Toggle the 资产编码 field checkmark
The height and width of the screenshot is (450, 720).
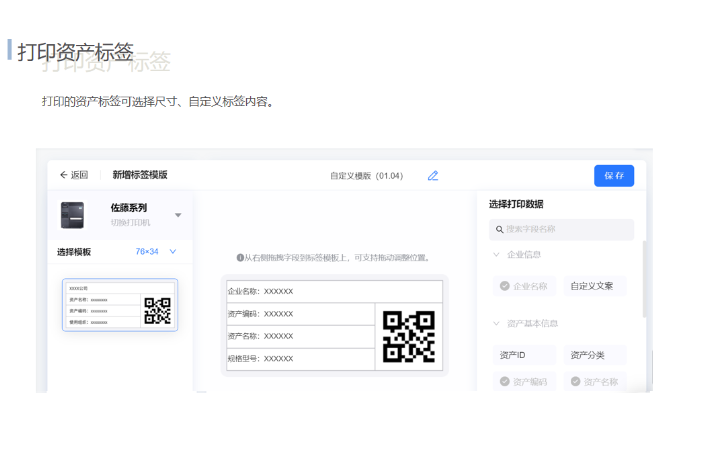click(x=505, y=382)
